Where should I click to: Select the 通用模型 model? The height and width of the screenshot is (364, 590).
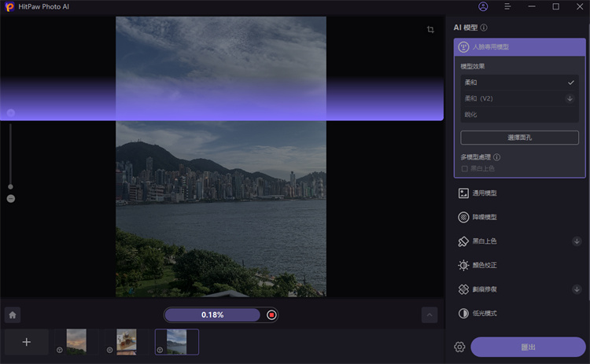click(x=484, y=193)
